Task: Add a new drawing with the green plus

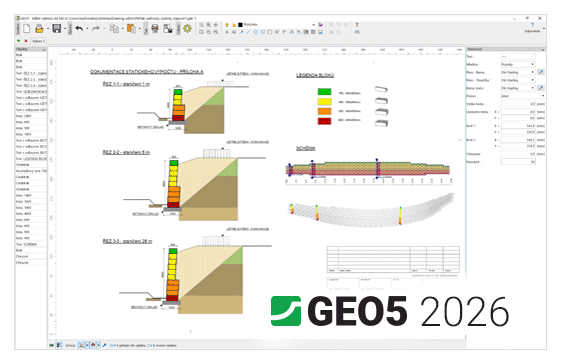Action: (19, 41)
